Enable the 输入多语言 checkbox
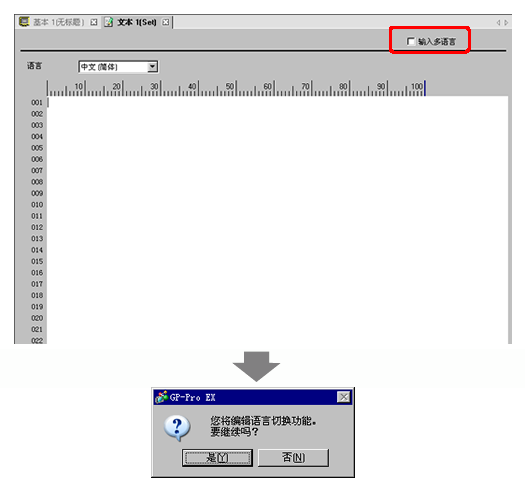Screen dimensions: 525x481 pos(411,42)
